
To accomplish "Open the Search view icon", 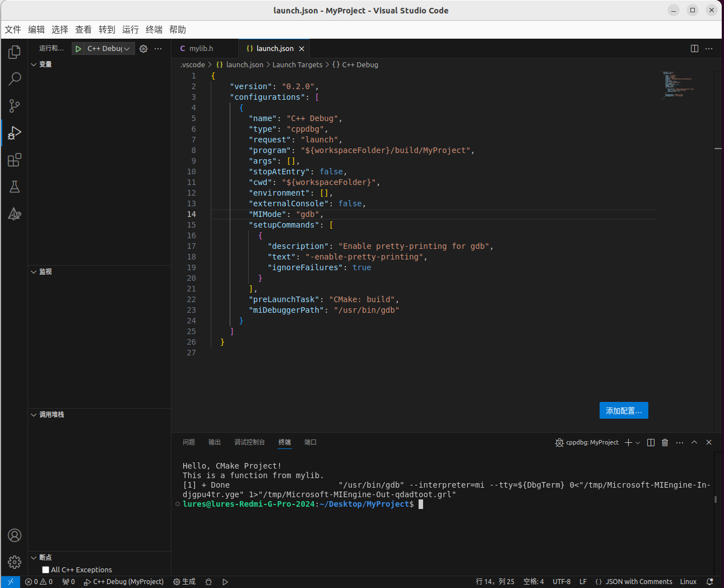I will point(15,79).
